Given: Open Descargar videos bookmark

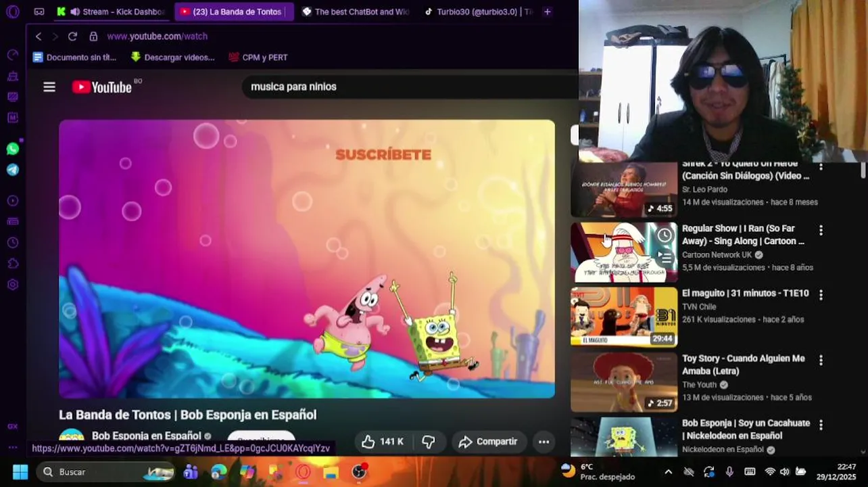Looking at the screenshot, I should tap(172, 57).
